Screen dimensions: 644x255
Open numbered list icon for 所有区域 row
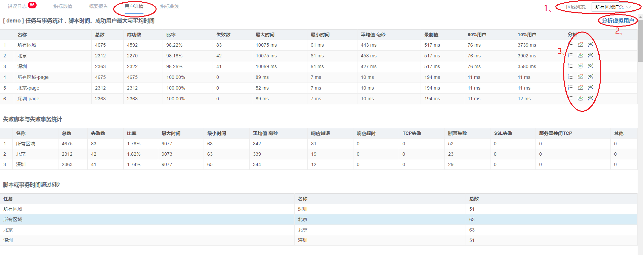pyautogui.click(x=570, y=45)
